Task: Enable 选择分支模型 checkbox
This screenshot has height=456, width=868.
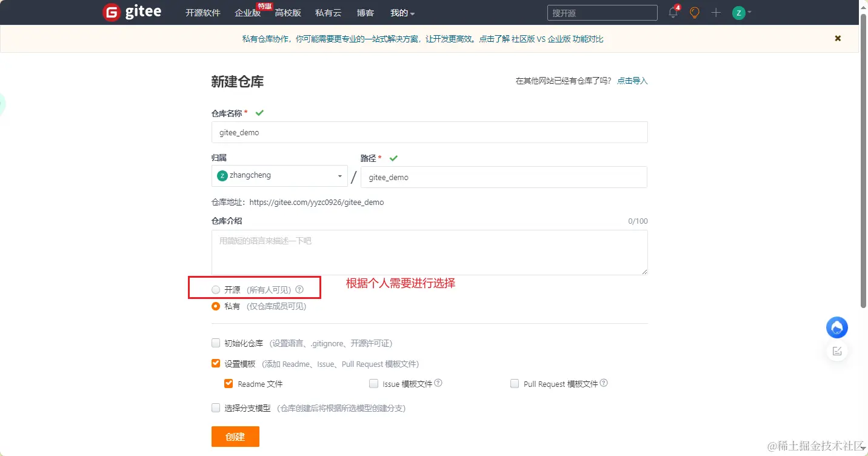Action: click(x=216, y=407)
